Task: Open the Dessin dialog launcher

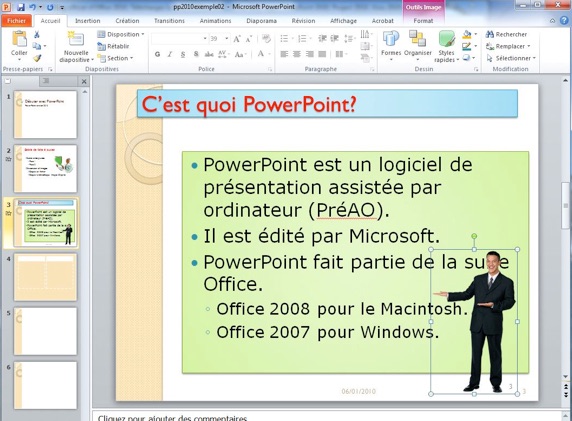Action: [x=476, y=69]
